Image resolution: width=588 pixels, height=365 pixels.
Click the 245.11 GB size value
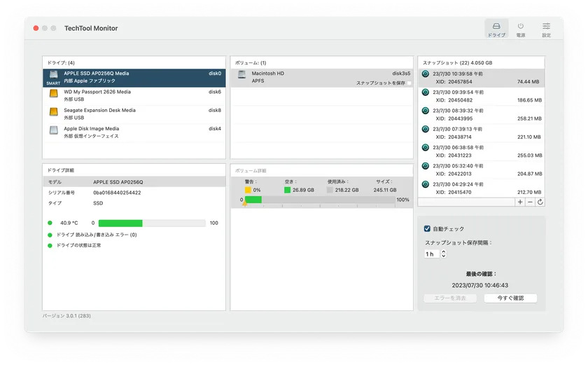point(385,190)
